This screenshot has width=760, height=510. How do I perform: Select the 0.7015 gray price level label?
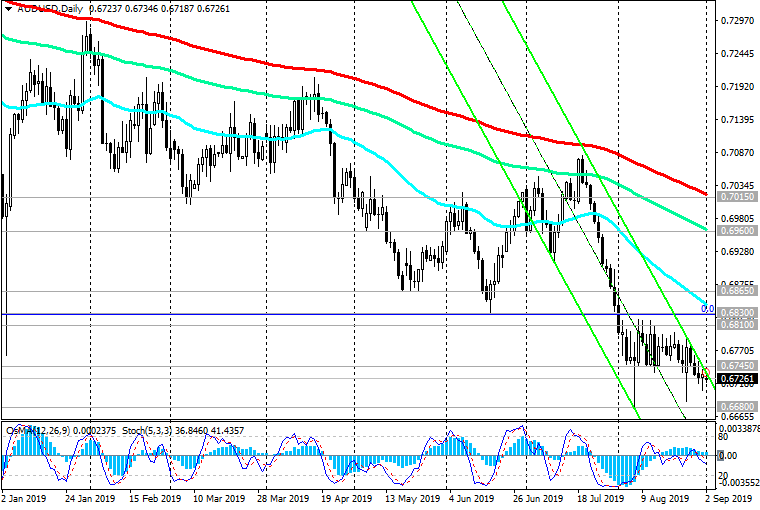coord(736,197)
